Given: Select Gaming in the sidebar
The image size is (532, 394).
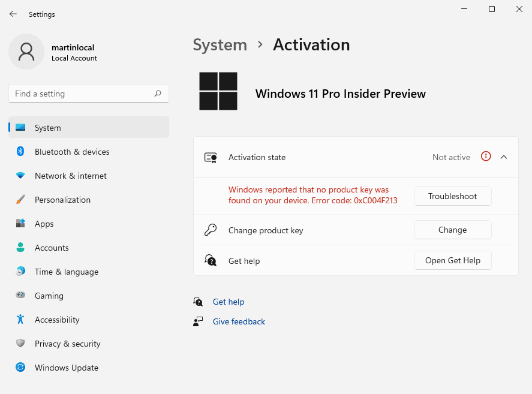Looking at the screenshot, I should coord(89,296).
